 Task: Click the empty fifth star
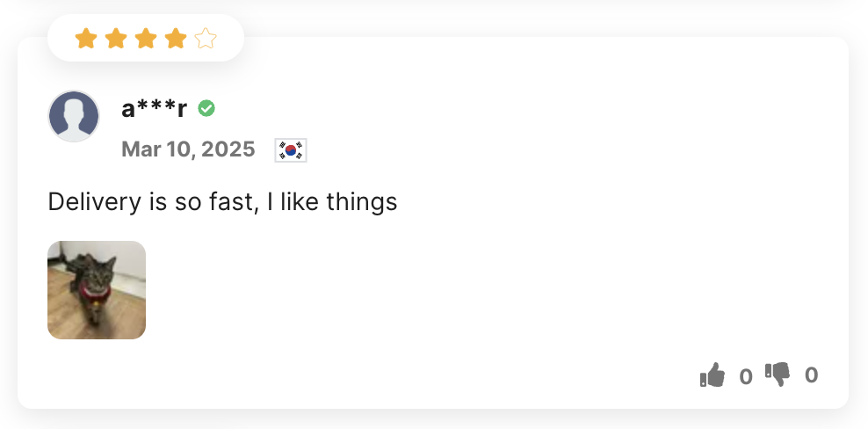pos(206,39)
